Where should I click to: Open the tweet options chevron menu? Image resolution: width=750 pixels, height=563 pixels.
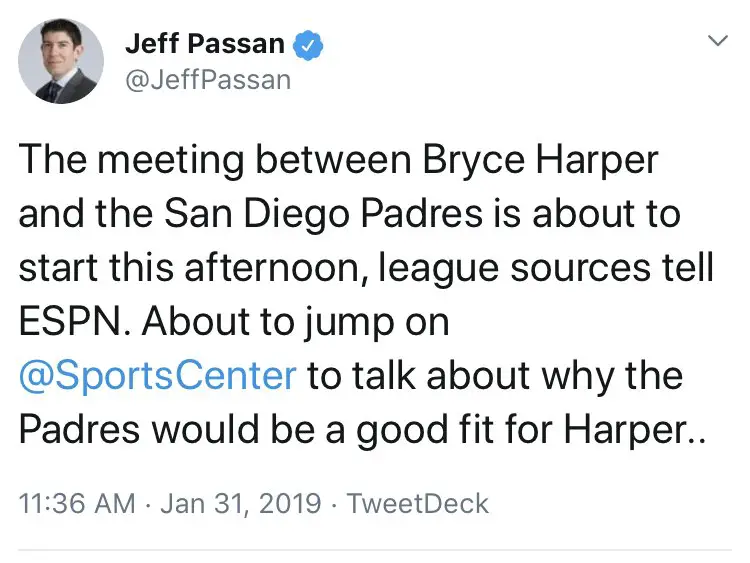pos(717,41)
